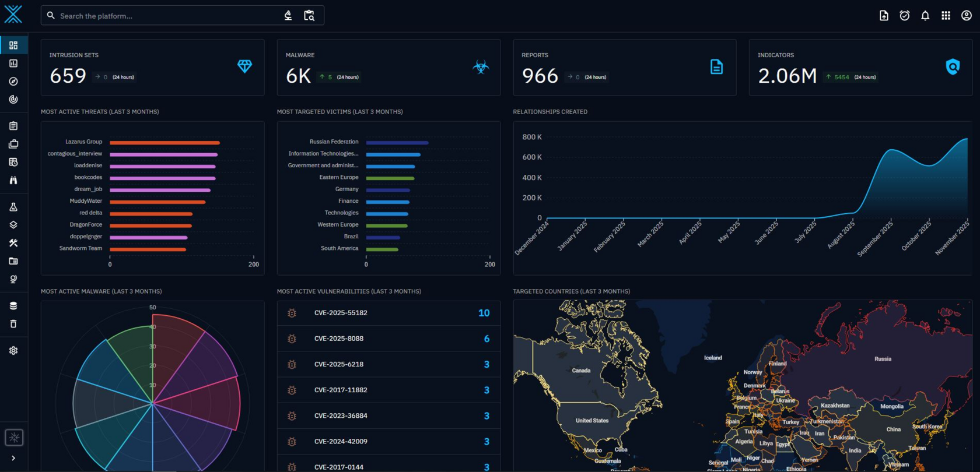Click United States on the map

click(x=592, y=421)
